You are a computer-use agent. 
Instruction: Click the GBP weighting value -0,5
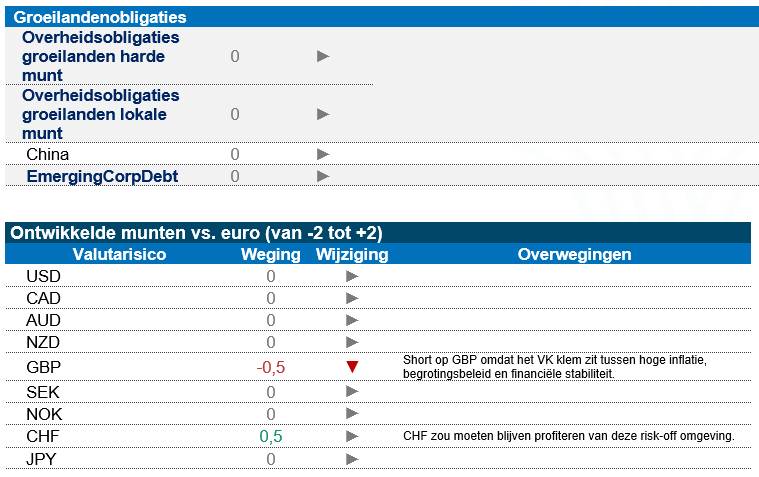pyautogui.click(x=271, y=367)
